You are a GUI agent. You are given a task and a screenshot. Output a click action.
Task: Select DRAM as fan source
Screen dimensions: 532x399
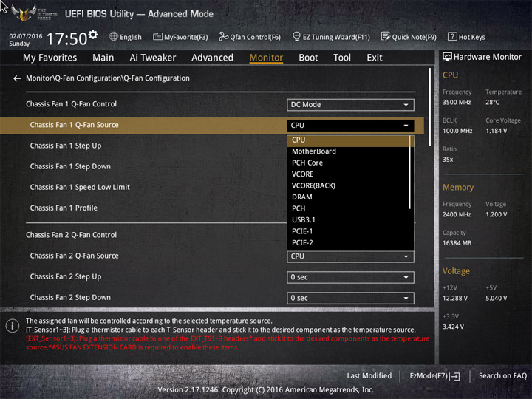tap(348, 197)
